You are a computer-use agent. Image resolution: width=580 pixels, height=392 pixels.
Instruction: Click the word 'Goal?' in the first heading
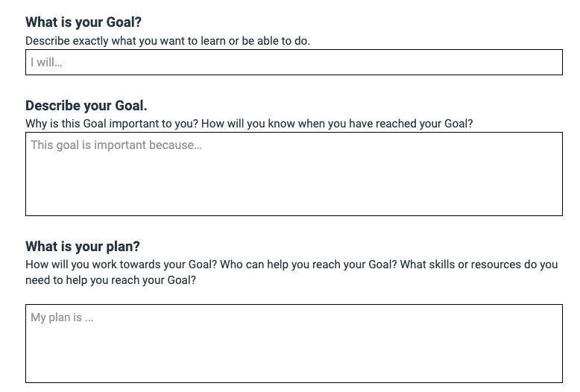coord(124,22)
